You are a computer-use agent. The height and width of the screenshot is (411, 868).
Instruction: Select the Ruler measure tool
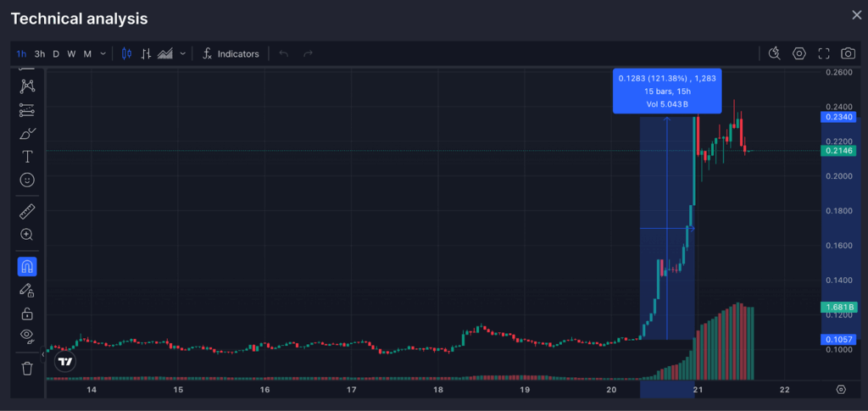coord(27,211)
